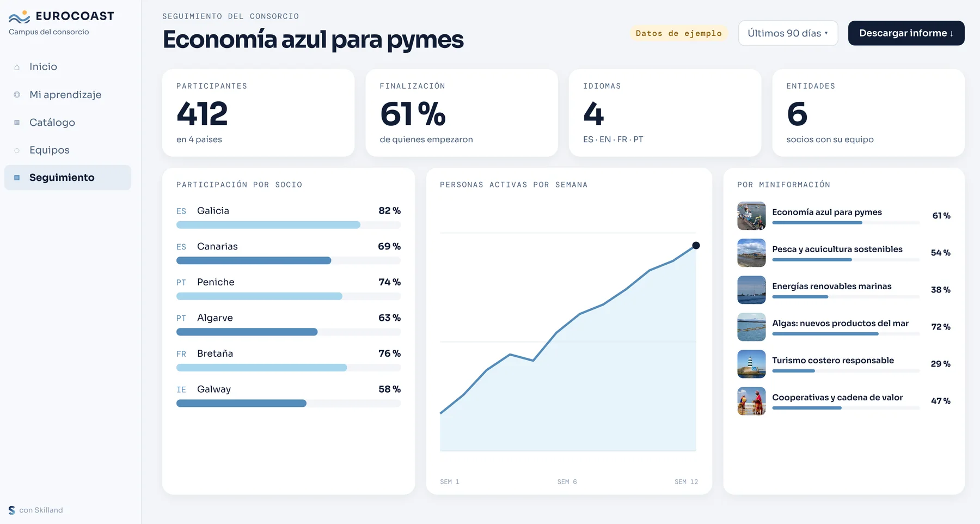Click the Inicio home icon
The image size is (980, 524).
tap(17, 67)
